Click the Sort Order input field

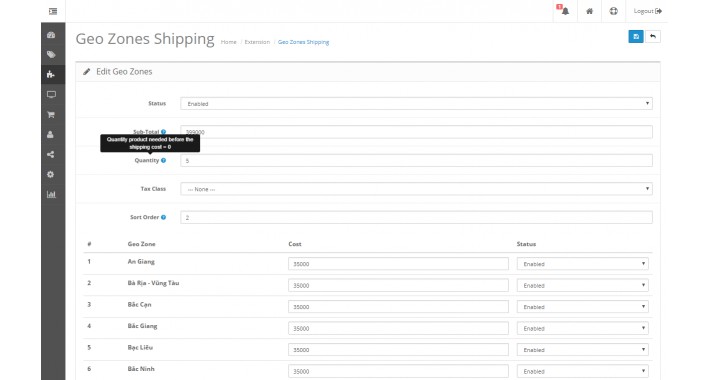point(416,217)
